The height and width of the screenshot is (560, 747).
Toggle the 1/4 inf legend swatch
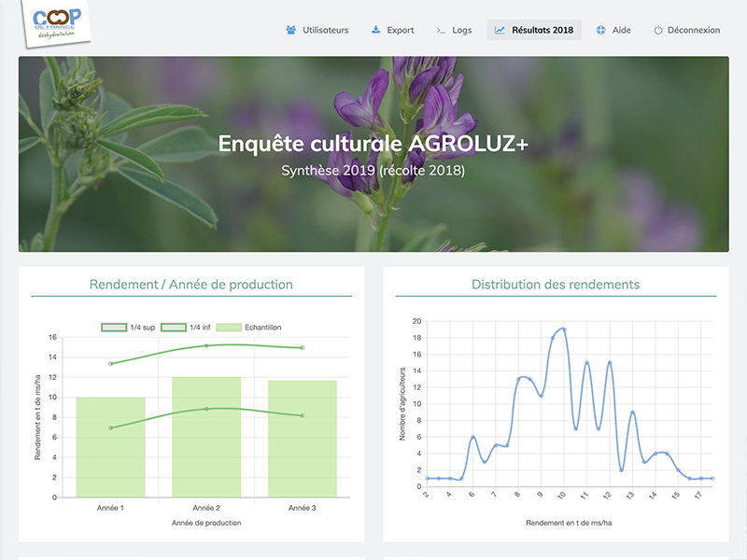pos(174,328)
